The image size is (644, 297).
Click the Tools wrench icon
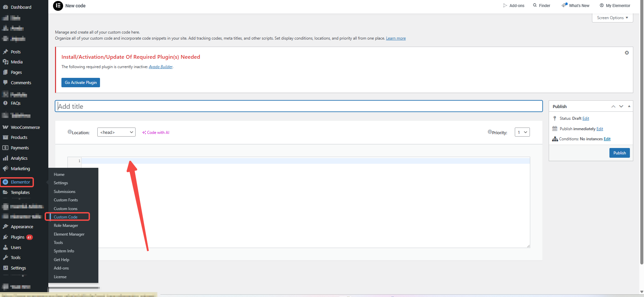pos(5,257)
